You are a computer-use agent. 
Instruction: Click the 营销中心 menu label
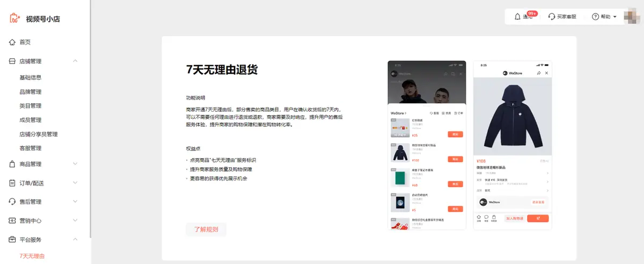click(x=31, y=220)
